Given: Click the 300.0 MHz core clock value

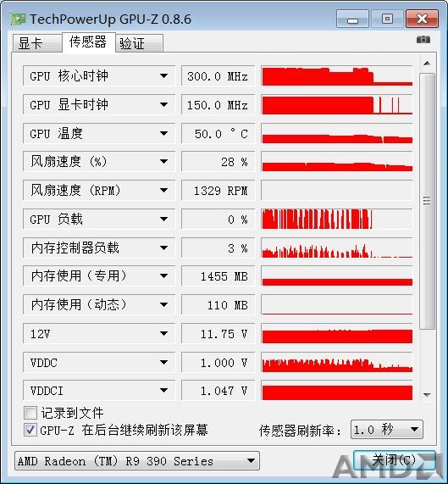Looking at the screenshot, I should click(218, 76).
